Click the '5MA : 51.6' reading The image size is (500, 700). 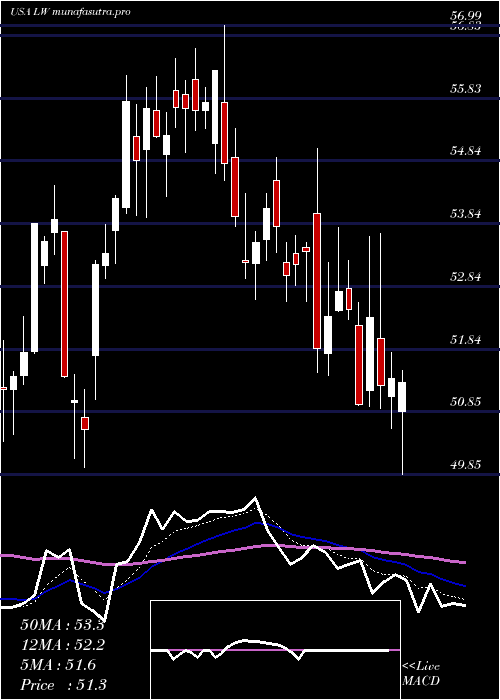[x=58, y=665]
